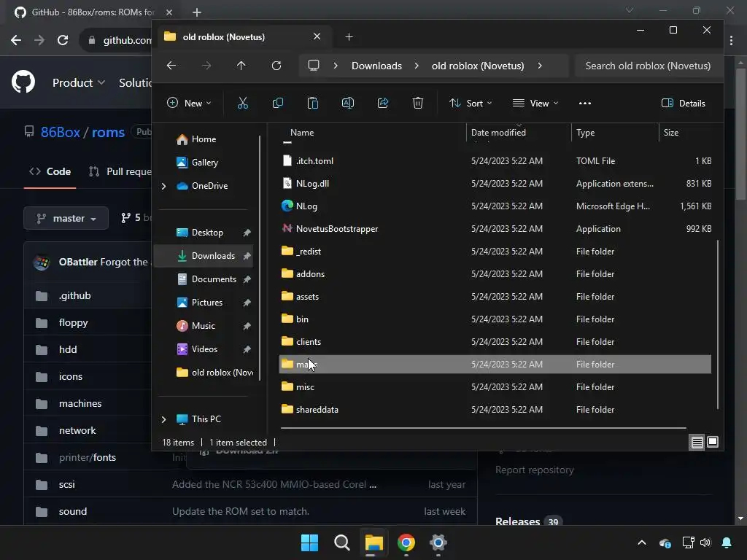Click the Share icon in Explorer toolbar

[x=383, y=103]
